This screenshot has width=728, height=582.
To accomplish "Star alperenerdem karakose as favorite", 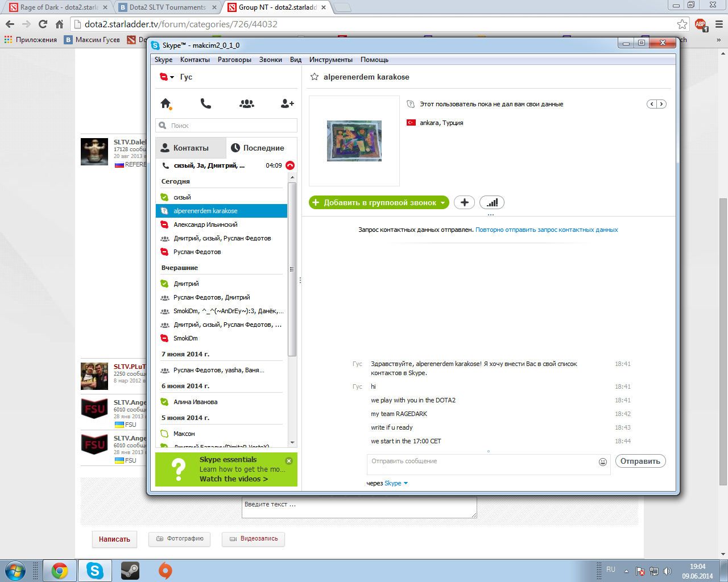I will [314, 77].
